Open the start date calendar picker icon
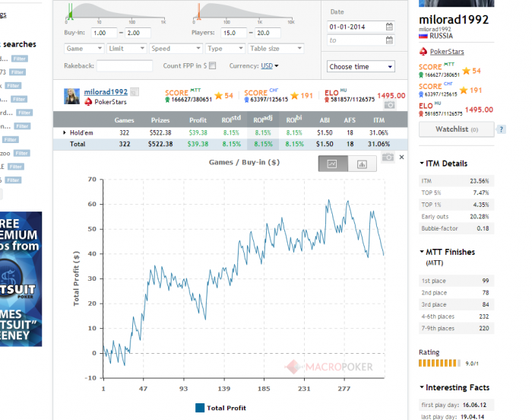This screenshot has width=532, height=420. pos(389,27)
